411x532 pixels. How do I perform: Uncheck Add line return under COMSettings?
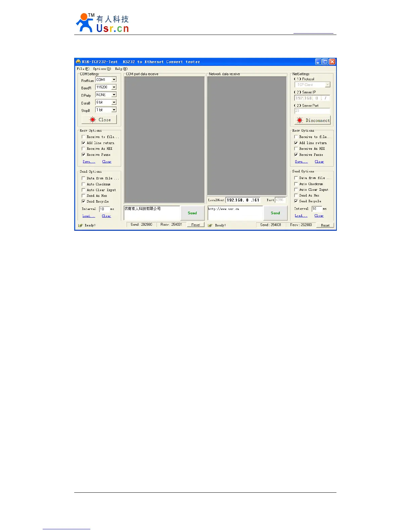click(83, 143)
